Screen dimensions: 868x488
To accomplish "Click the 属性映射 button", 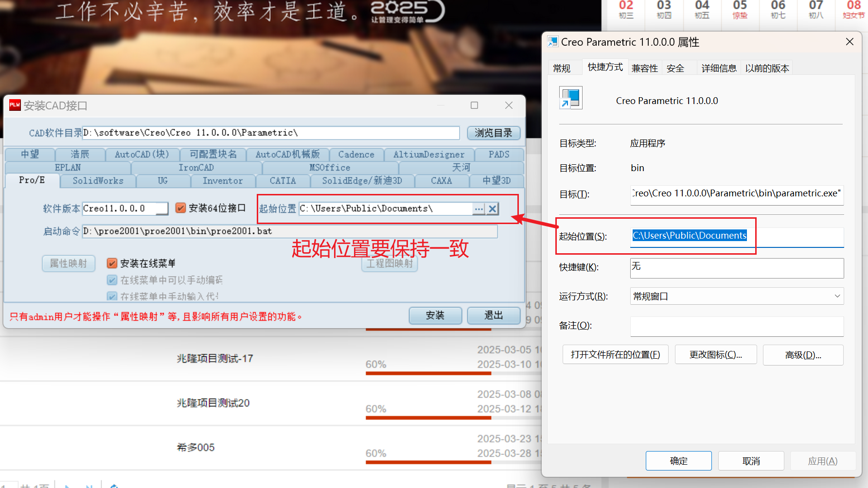I will [69, 263].
